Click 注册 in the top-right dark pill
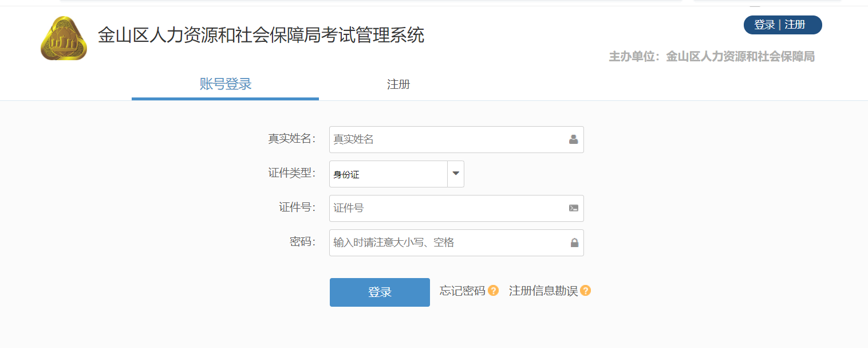The width and height of the screenshot is (868, 348). pos(795,25)
